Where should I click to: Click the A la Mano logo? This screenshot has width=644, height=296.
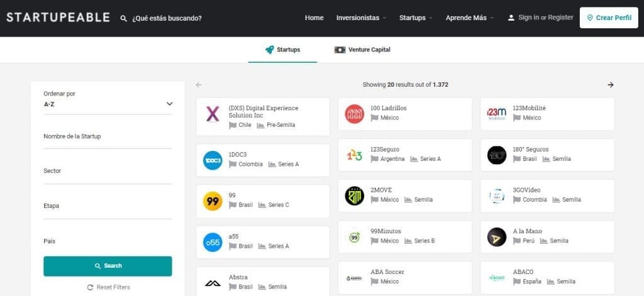tap(497, 237)
